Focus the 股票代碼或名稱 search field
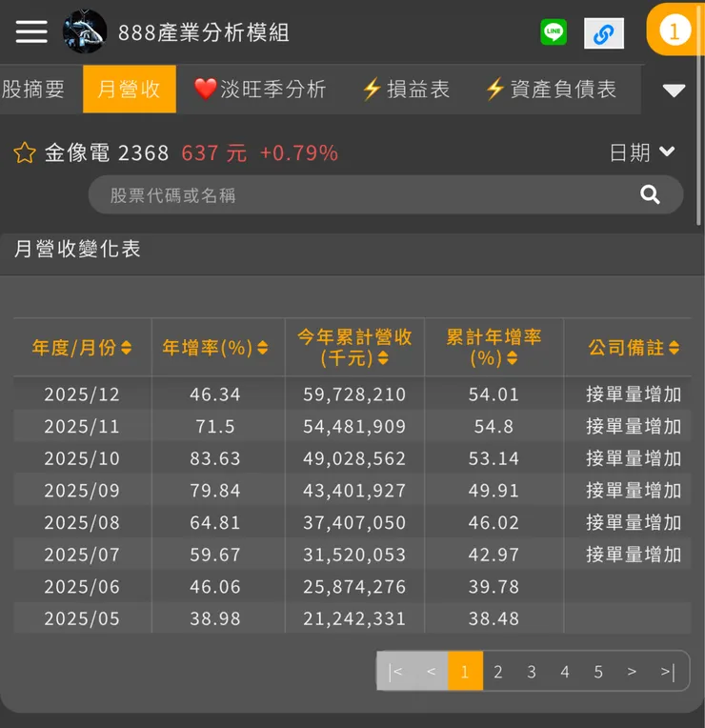This screenshot has width=705, height=728. (385, 195)
